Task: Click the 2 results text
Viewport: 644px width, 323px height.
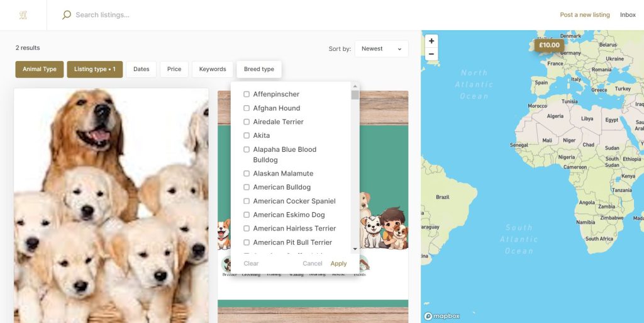Action: pos(28,48)
